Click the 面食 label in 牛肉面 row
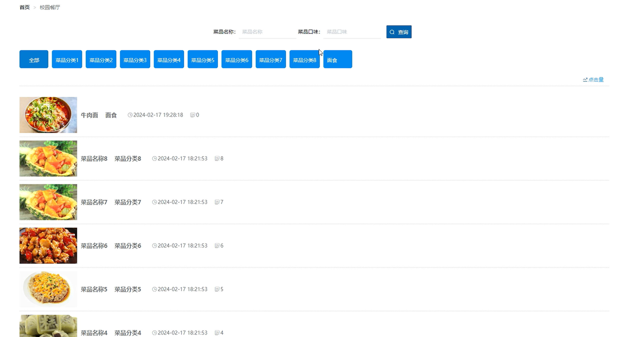The image size is (644, 337). pyautogui.click(x=111, y=115)
